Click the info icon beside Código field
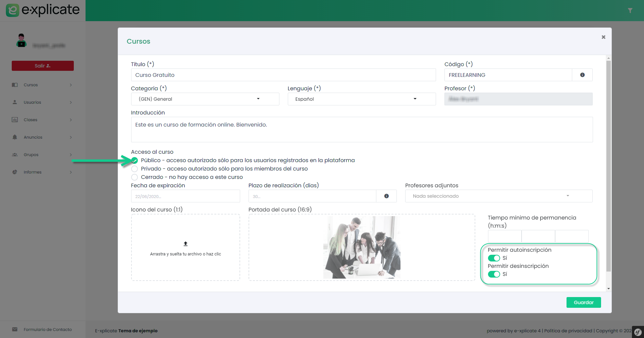Image resolution: width=644 pixels, height=338 pixels. pos(582,75)
